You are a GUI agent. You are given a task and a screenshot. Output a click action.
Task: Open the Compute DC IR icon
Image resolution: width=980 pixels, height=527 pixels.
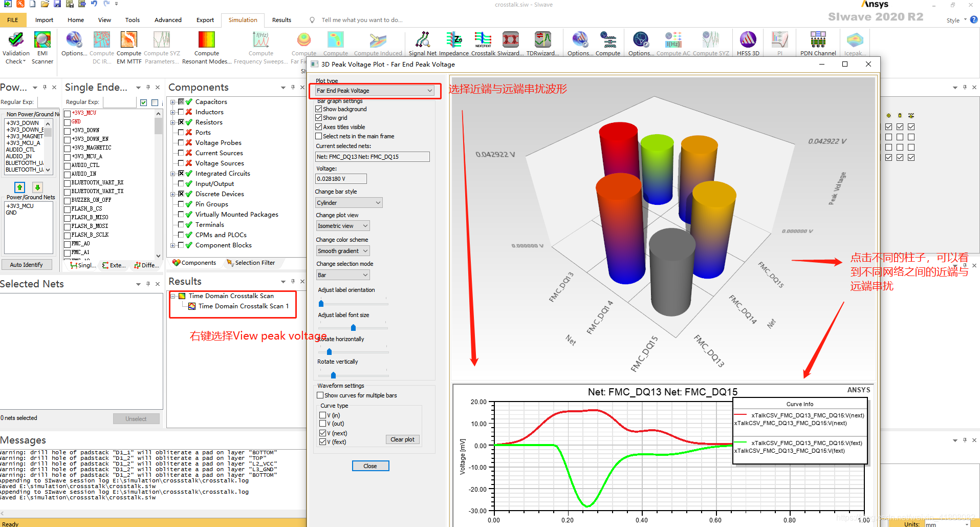click(x=102, y=47)
